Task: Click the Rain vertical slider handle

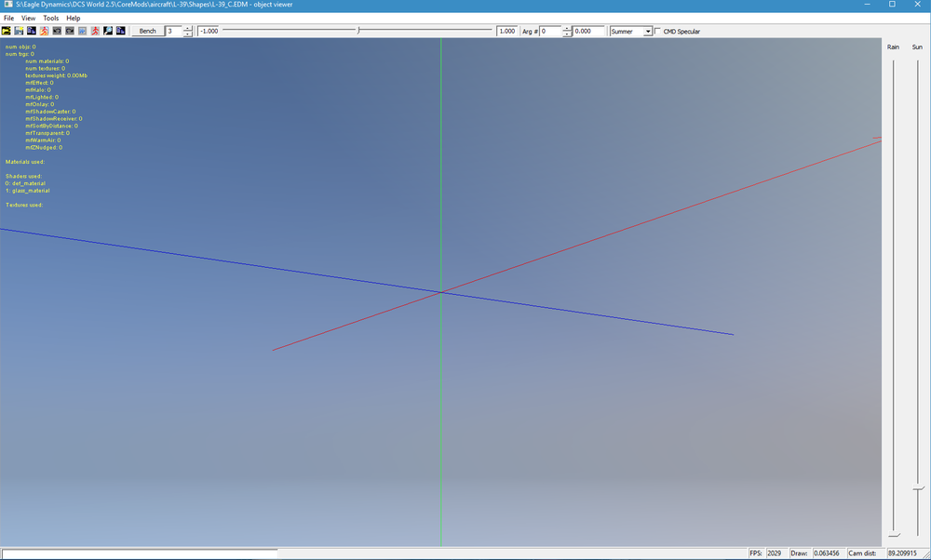Action: (894, 535)
